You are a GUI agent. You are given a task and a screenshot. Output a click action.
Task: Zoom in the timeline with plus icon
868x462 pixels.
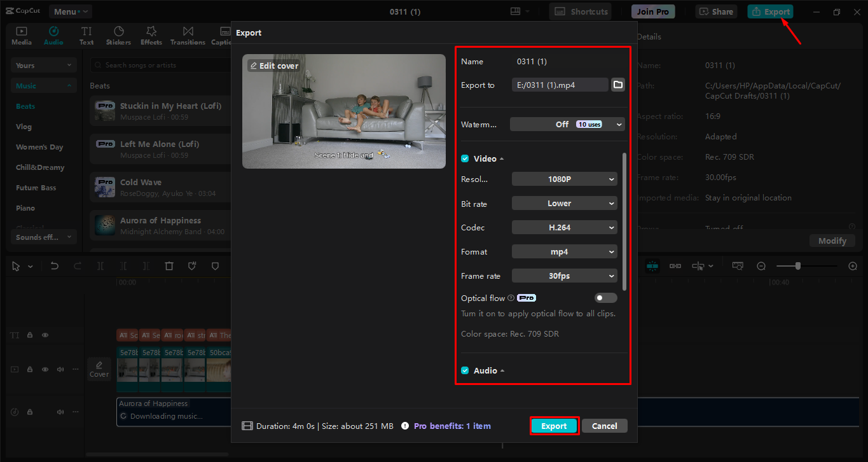tap(853, 266)
